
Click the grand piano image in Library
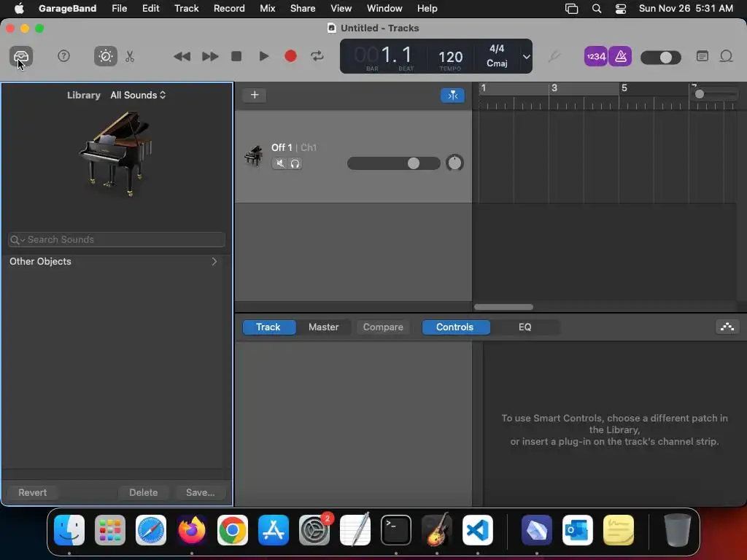pyautogui.click(x=115, y=153)
